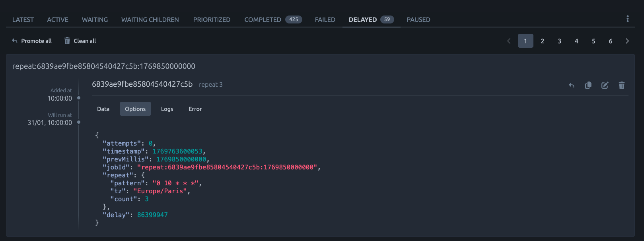Screen dimensions: 644x241
Task: Delete job using trash icon
Action: (621, 85)
